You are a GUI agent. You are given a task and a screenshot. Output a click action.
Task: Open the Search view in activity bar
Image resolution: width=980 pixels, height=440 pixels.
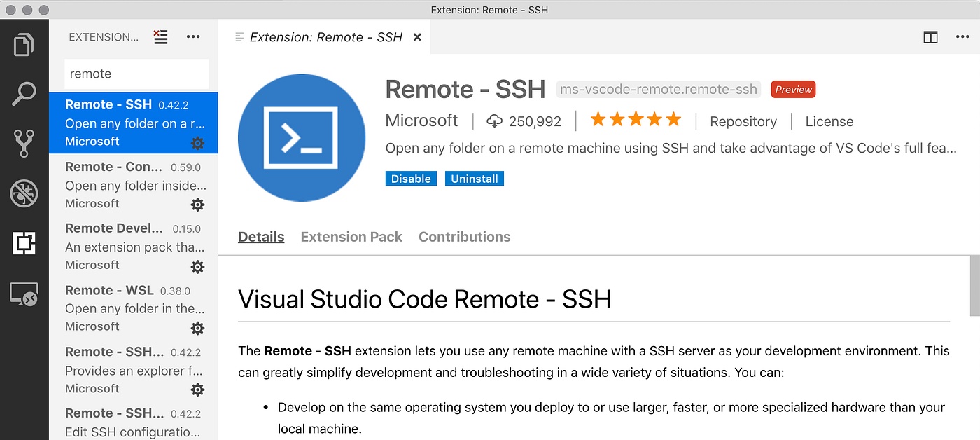24,94
